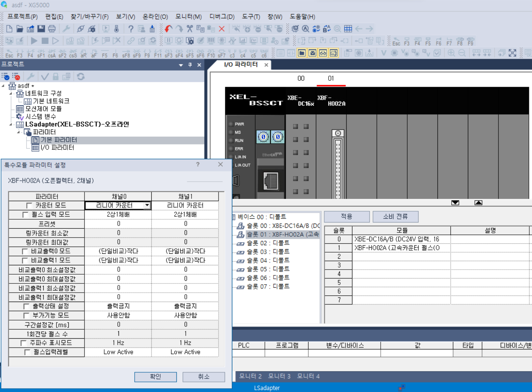Image resolution: width=532 pixels, height=392 pixels.
Task: Click the Undo icon in the toolbar
Action: coord(168,29)
